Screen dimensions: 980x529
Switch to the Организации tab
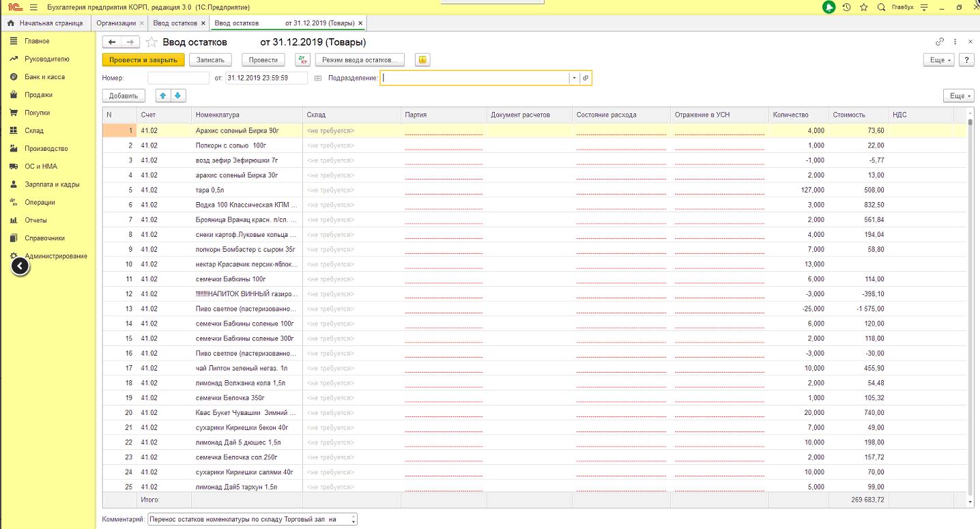[x=116, y=23]
